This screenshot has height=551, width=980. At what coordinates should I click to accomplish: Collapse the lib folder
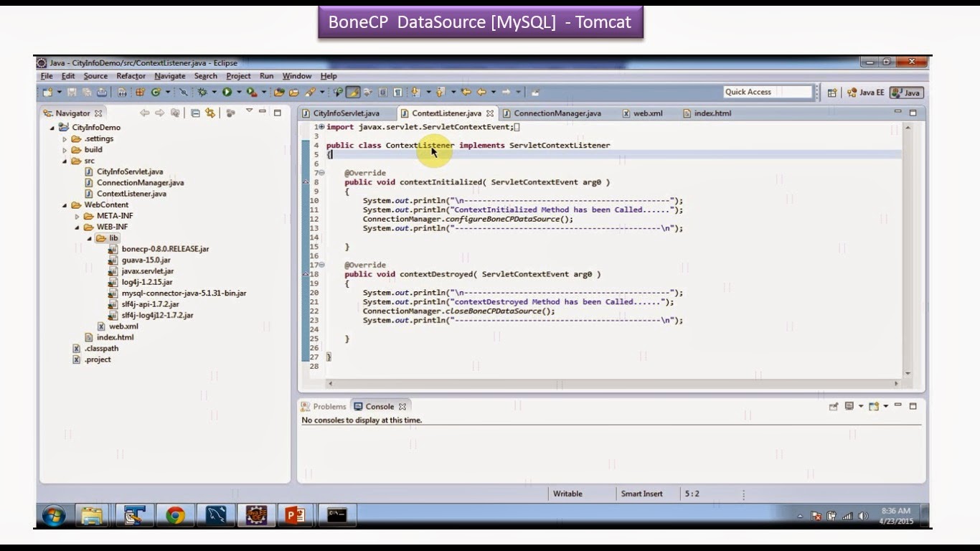click(90, 238)
